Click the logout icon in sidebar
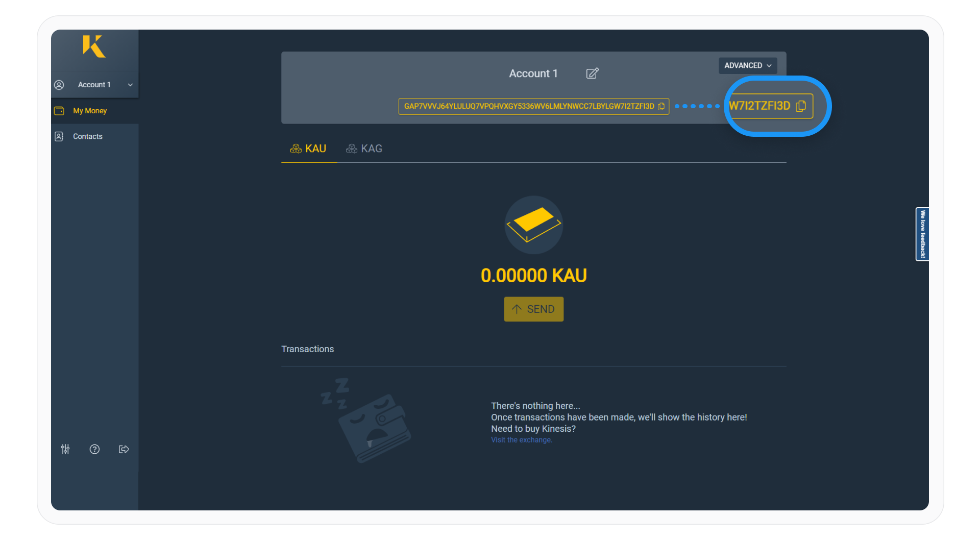 [x=124, y=449]
